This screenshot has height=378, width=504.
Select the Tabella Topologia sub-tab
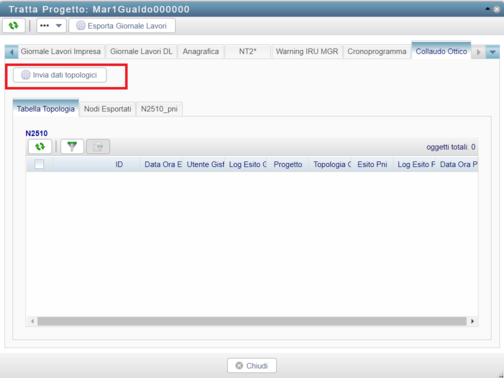tap(46, 109)
